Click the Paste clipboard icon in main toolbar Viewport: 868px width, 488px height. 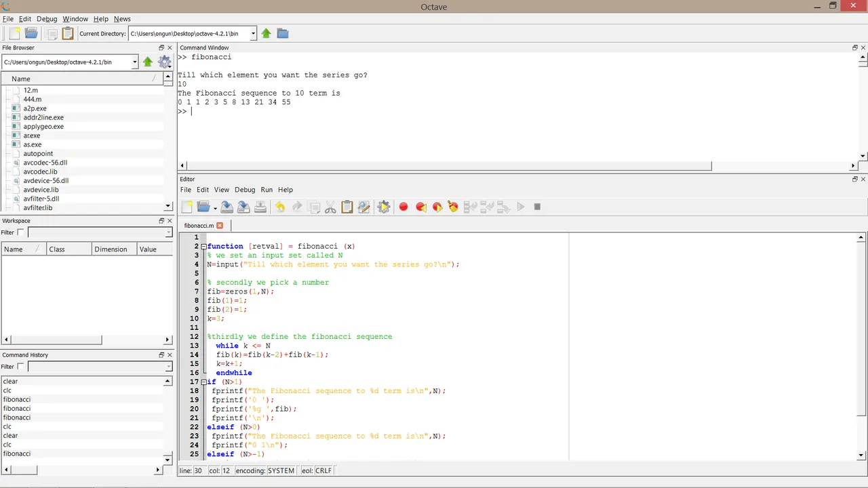click(x=67, y=33)
